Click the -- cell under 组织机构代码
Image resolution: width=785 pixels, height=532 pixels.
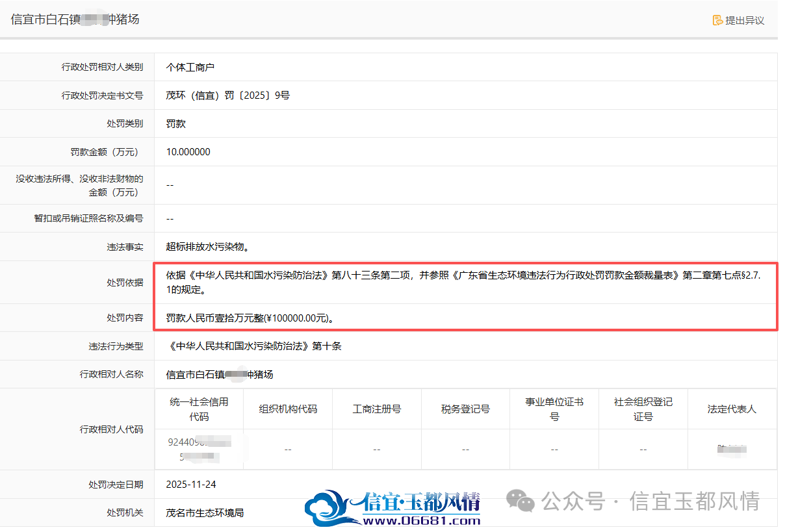tap(288, 450)
